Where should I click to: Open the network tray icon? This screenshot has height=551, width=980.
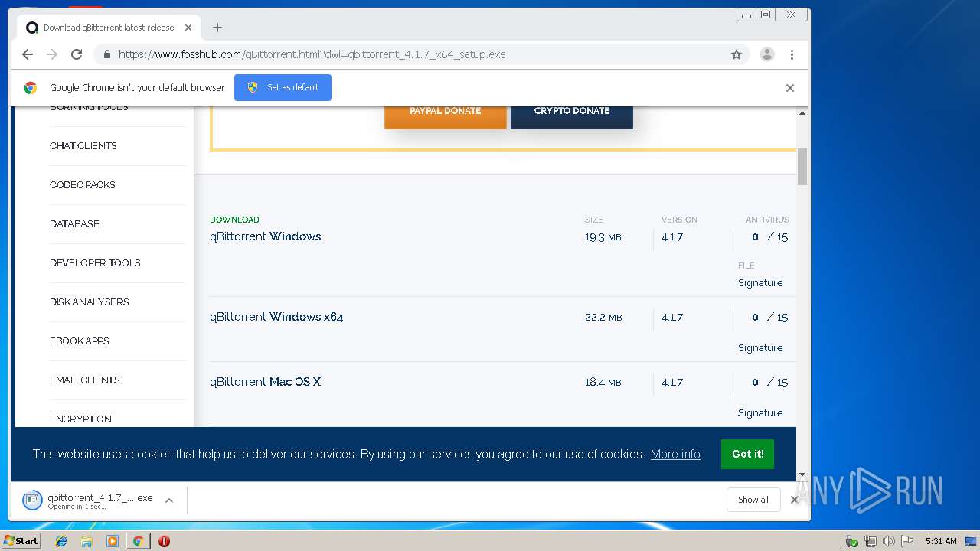(x=871, y=541)
